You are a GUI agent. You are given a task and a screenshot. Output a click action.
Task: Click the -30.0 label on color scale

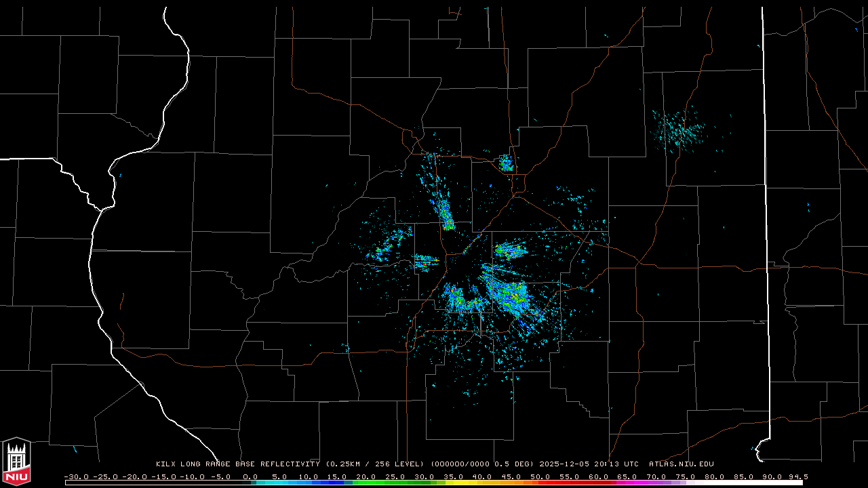tap(76, 476)
